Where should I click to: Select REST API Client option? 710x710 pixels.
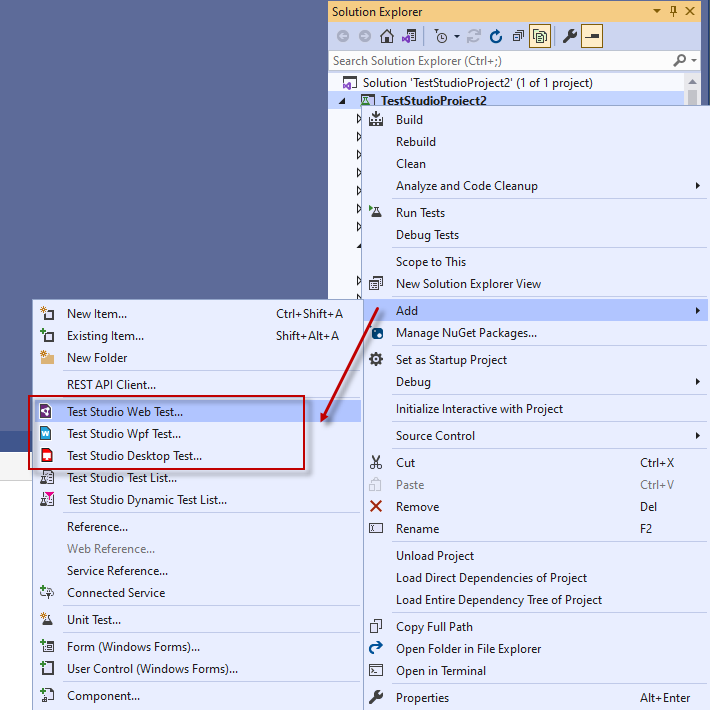(197, 385)
